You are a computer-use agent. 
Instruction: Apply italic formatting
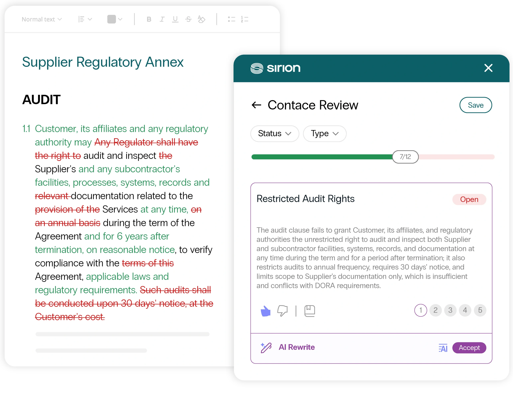click(162, 19)
